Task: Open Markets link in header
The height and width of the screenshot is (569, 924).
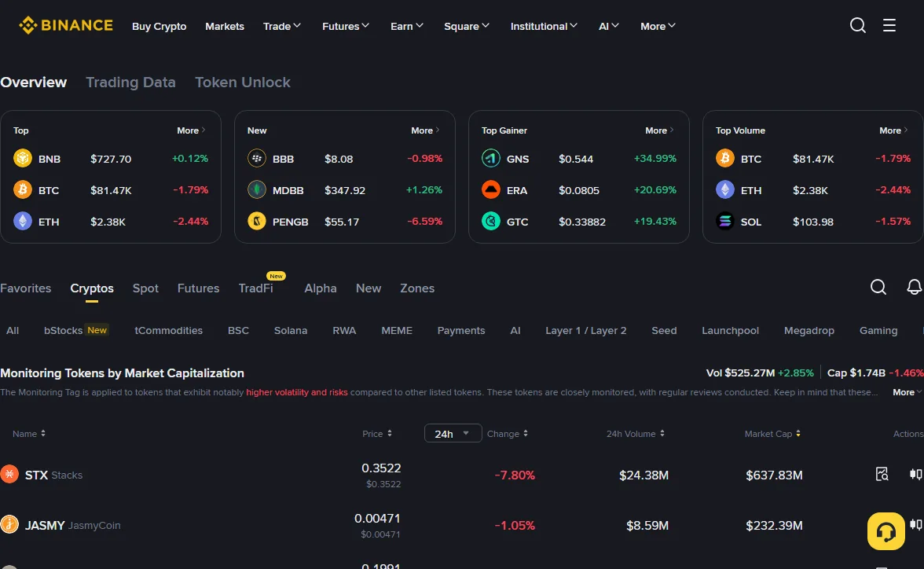Action: point(225,26)
